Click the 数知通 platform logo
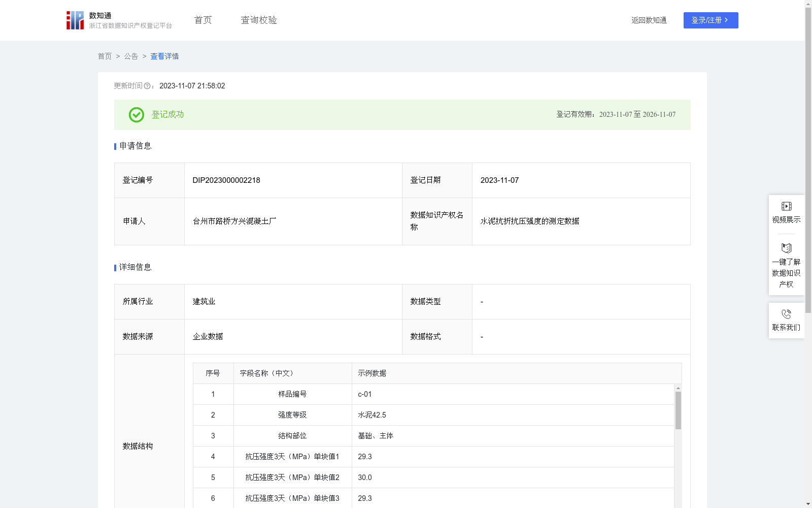The image size is (812, 508). click(x=119, y=20)
